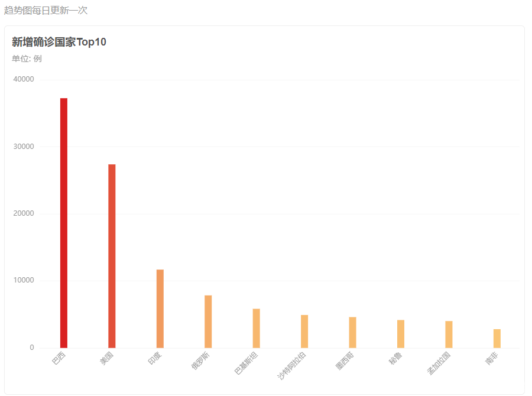
Task: Click the 沙特阿拉伯 x-axis label
Action: pos(293,365)
